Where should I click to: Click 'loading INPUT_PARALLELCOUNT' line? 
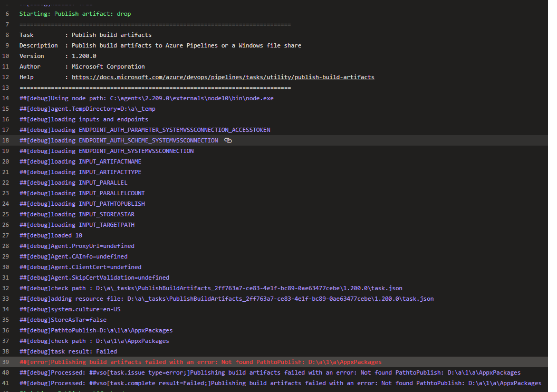click(x=82, y=193)
